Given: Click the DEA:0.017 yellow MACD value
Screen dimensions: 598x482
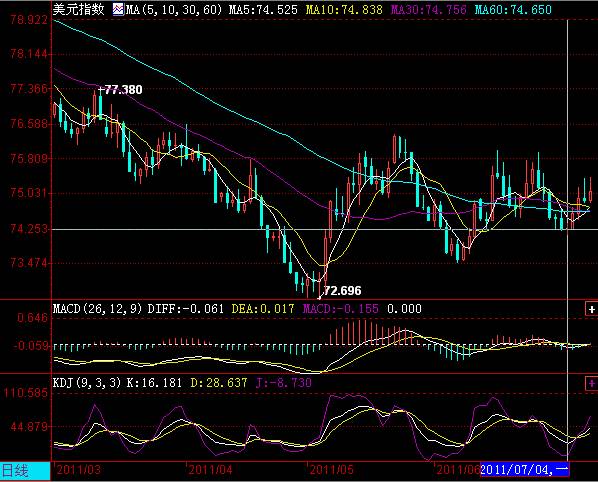Looking at the screenshot, I should [x=263, y=308].
